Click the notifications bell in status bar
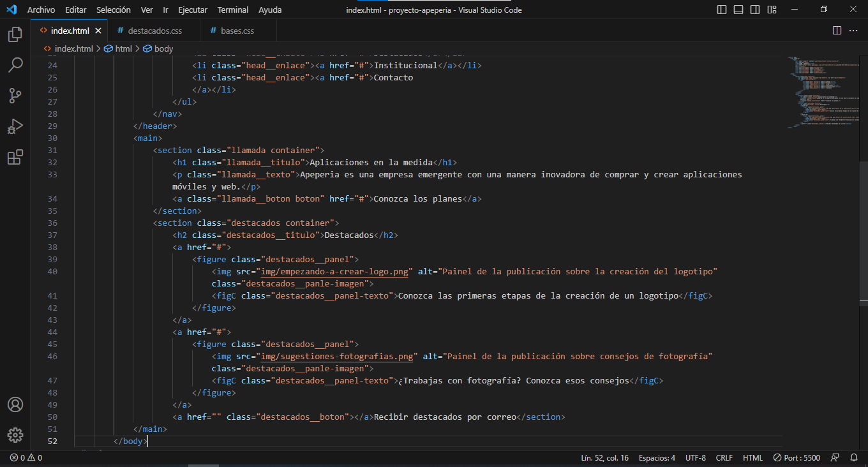 coord(854,457)
